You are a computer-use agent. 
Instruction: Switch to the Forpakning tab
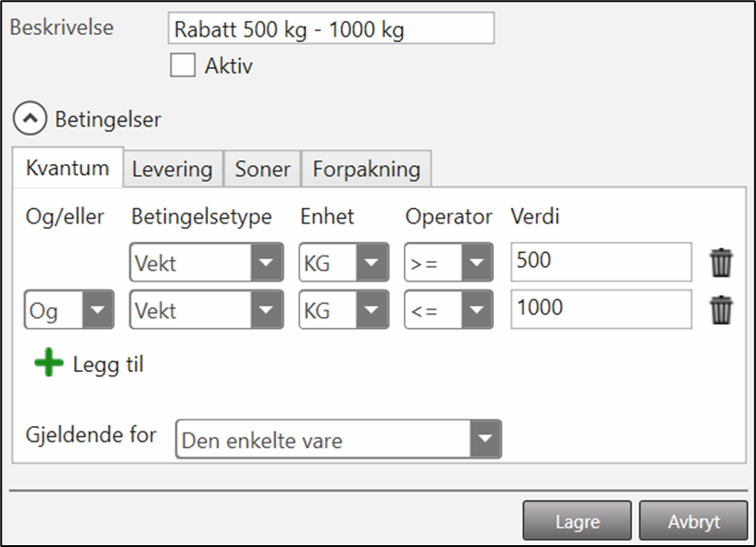pos(366,169)
